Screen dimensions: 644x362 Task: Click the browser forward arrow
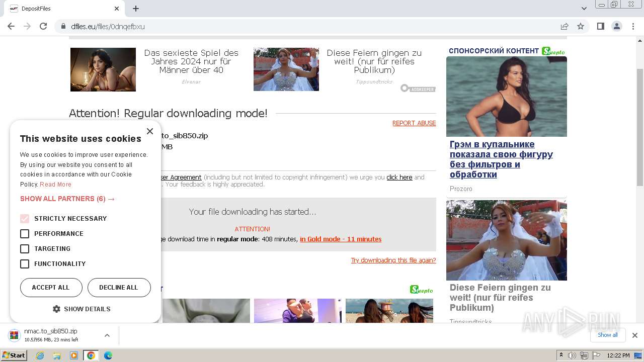coord(27,26)
